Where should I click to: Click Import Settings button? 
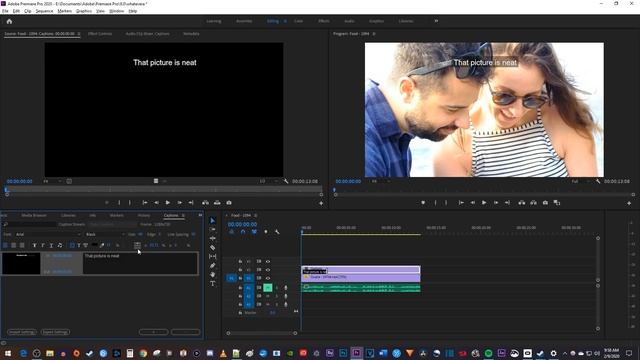[22, 332]
